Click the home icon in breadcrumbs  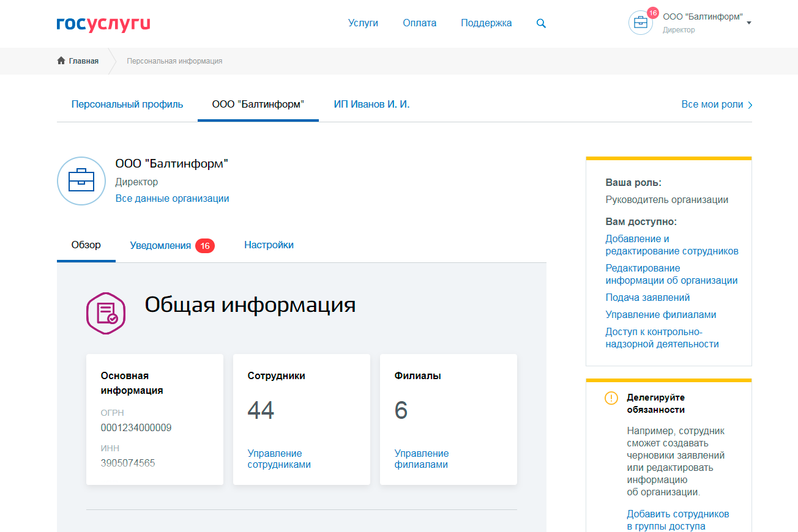click(x=61, y=61)
